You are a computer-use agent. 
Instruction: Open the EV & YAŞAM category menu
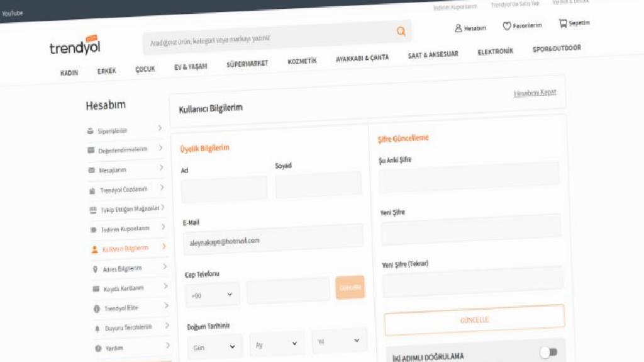(x=191, y=67)
